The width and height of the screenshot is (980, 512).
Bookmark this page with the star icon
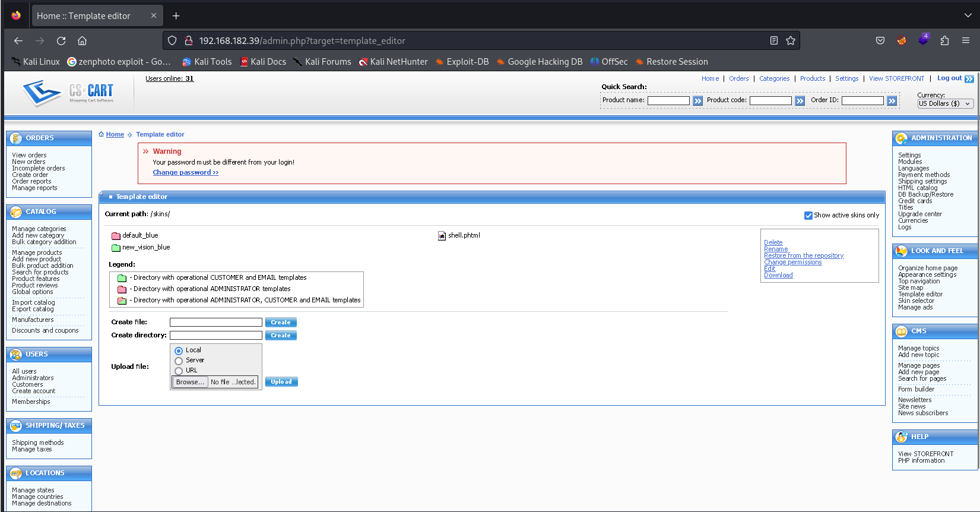pyautogui.click(x=791, y=41)
